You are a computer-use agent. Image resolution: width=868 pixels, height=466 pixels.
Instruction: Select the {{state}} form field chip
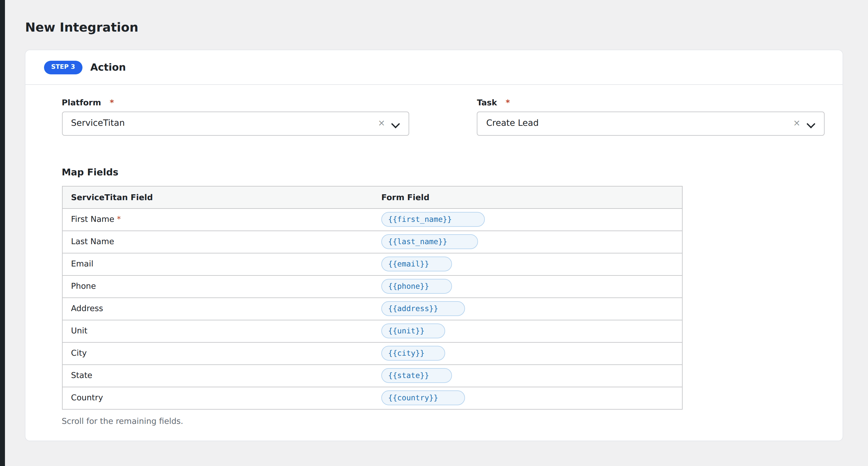416,376
